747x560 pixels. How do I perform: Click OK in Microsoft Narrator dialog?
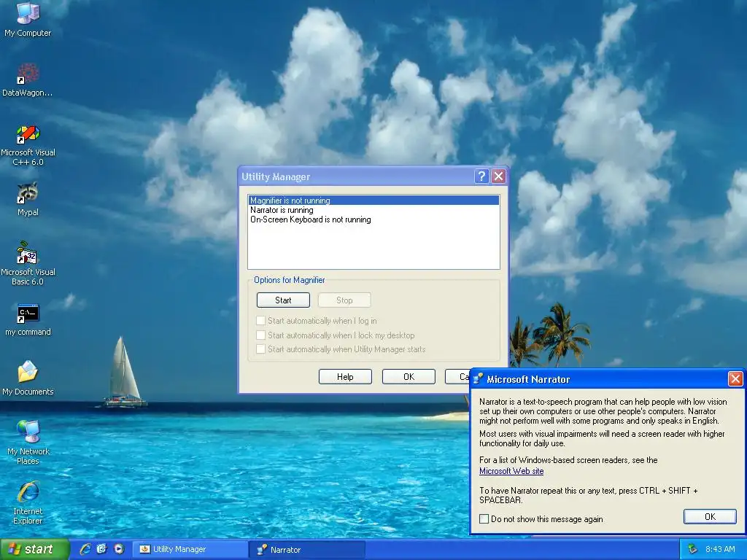[710, 517]
